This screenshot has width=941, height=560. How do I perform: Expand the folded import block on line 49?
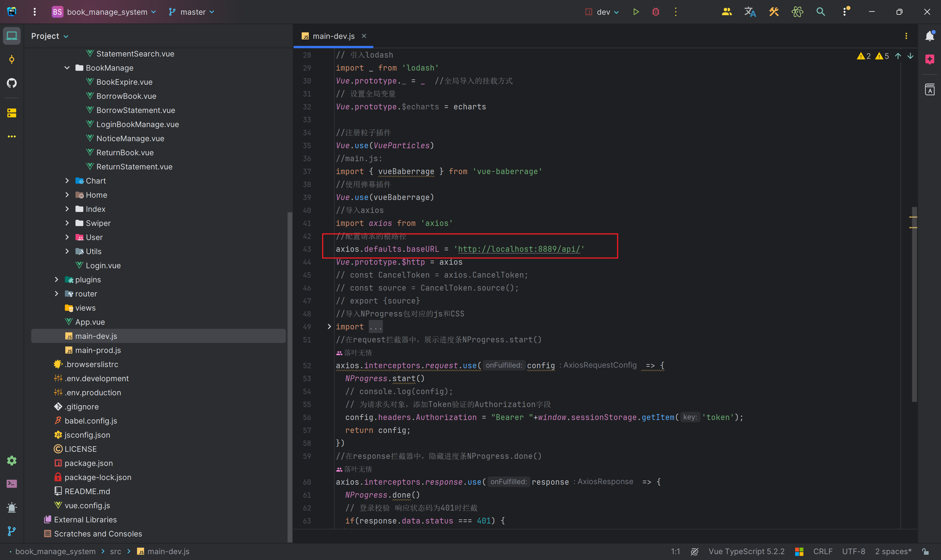click(x=329, y=327)
